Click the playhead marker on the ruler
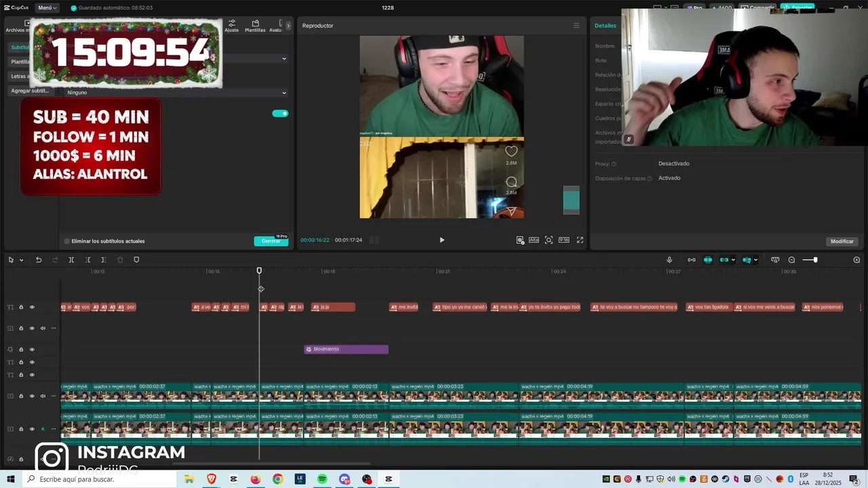This screenshot has height=488, width=868. click(259, 270)
